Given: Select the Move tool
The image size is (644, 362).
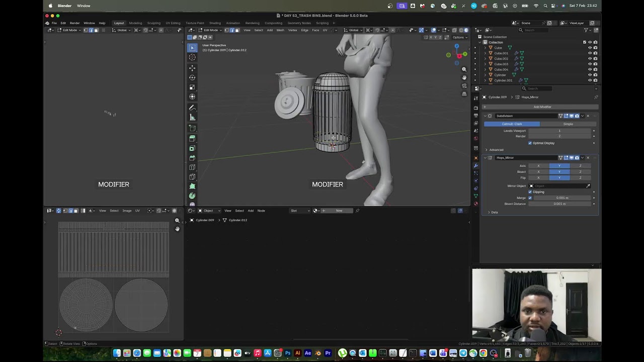Looking at the screenshot, I should [192, 68].
